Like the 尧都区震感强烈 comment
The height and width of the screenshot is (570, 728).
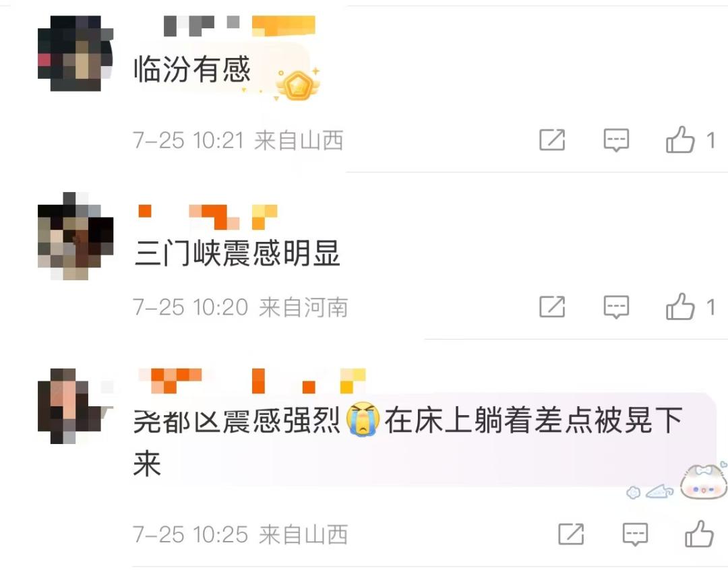pos(699,534)
